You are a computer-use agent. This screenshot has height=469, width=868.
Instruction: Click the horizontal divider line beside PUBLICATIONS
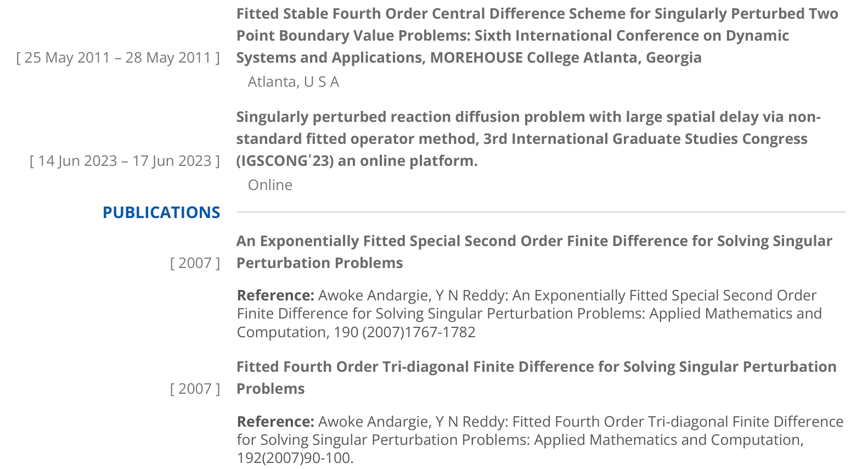(x=541, y=212)
